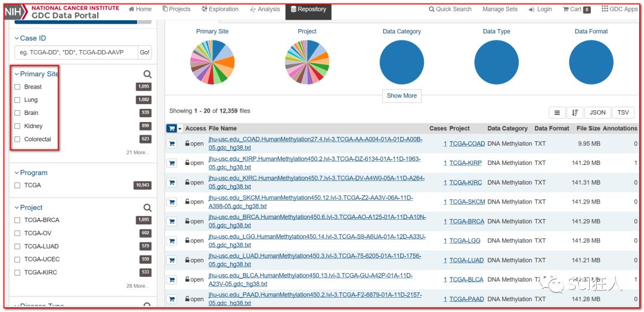Check the Kidney primary site box
Viewport: 644px width, 312px height.
(17, 126)
